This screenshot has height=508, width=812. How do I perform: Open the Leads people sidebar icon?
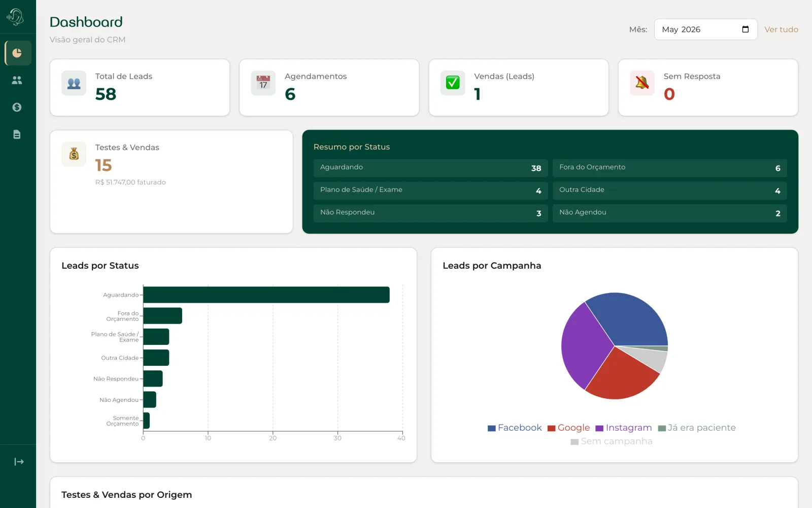click(x=17, y=80)
